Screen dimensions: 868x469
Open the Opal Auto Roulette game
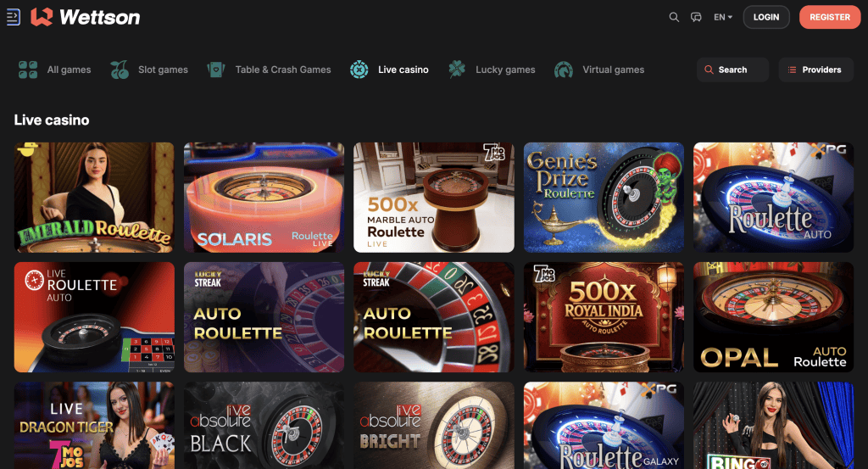coord(773,317)
